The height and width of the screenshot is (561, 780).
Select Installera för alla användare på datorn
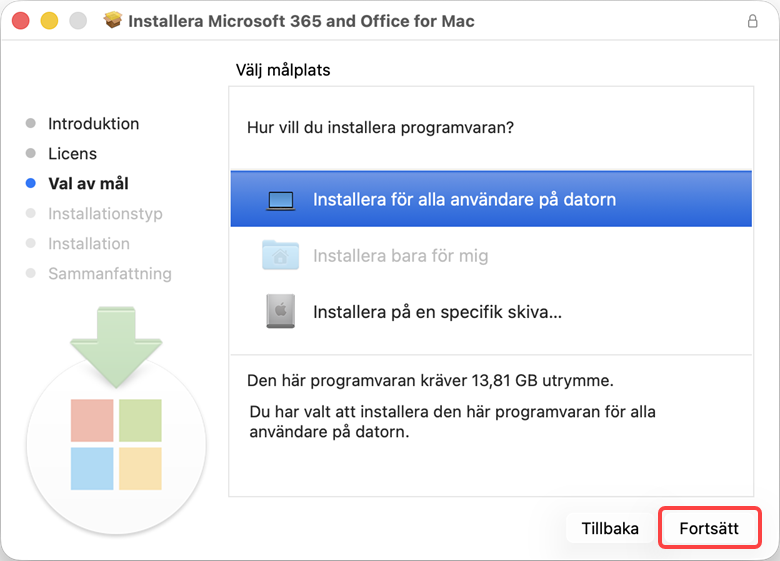(x=464, y=199)
